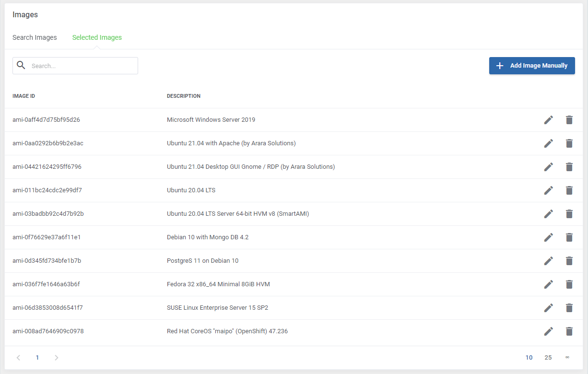This screenshot has width=588, height=374.
Task: Show 25 images per page
Action: [548, 357]
